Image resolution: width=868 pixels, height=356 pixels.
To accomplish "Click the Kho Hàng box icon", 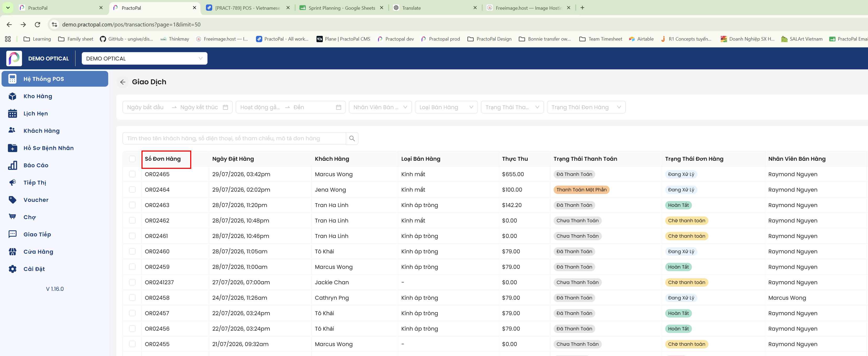I will 13,96.
